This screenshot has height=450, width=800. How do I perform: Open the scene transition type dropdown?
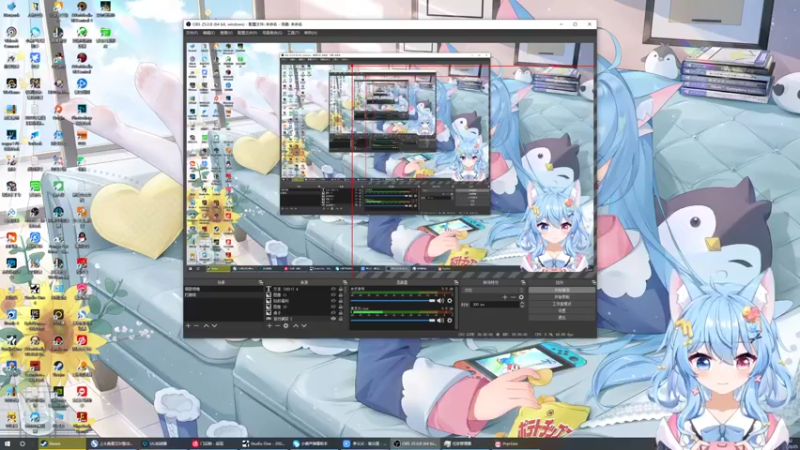tap(493, 290)
